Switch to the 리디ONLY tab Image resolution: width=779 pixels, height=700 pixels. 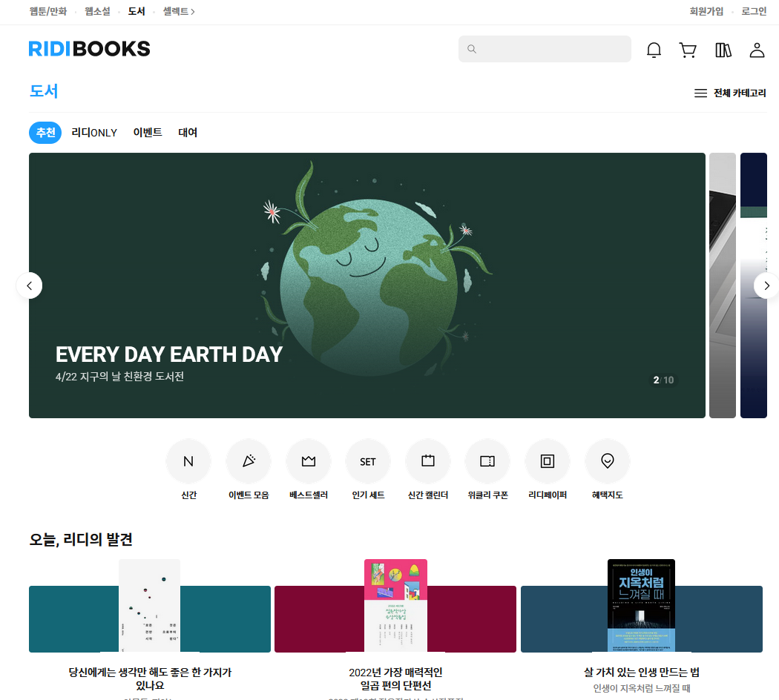click(x=94, y=133)
